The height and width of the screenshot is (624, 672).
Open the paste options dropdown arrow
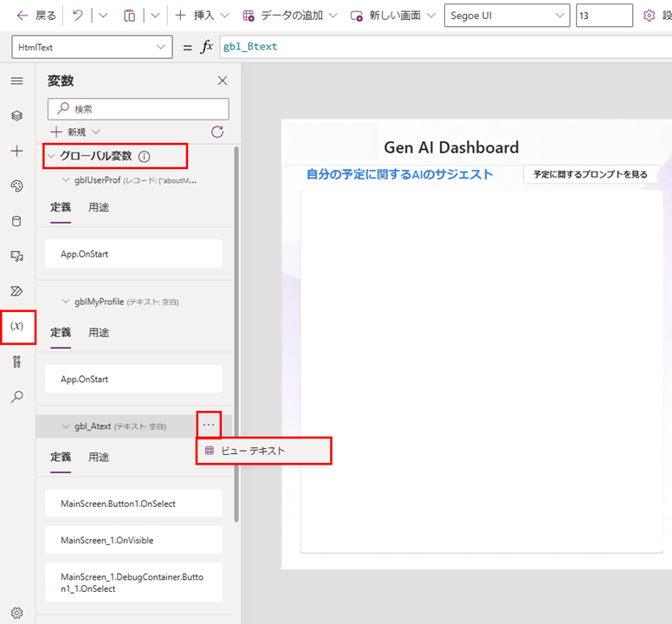(155, 16)
